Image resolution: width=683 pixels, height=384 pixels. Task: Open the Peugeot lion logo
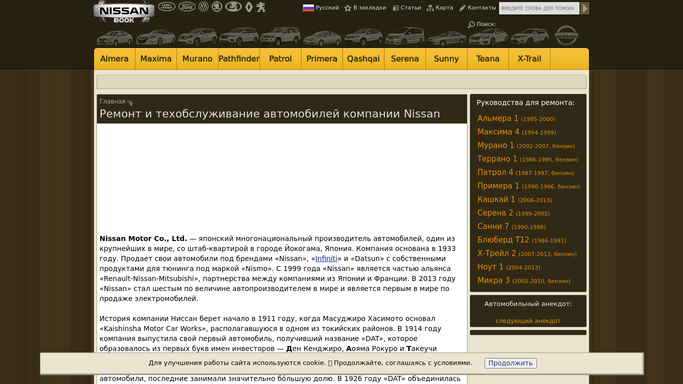(x=261, y=7)
